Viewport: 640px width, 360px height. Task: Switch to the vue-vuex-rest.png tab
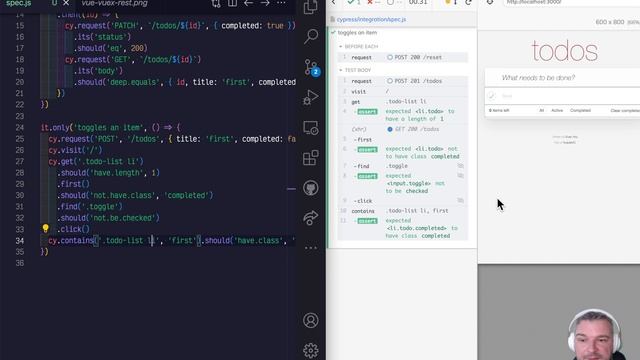coord(114,3)
